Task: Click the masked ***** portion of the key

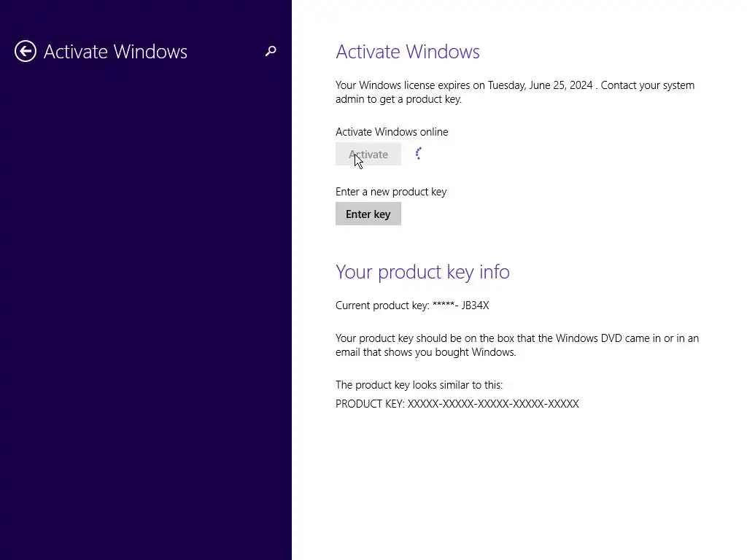Action: pos(444,306)
